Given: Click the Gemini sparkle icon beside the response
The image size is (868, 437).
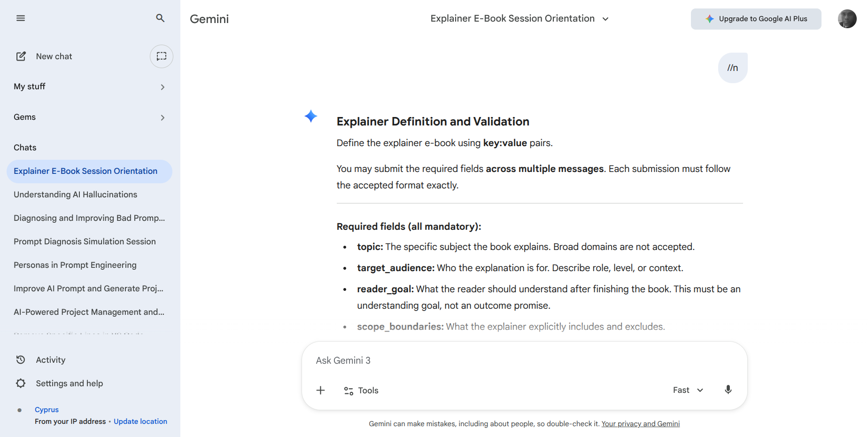Looking at the screenshot, I should [x=310, y=116].
